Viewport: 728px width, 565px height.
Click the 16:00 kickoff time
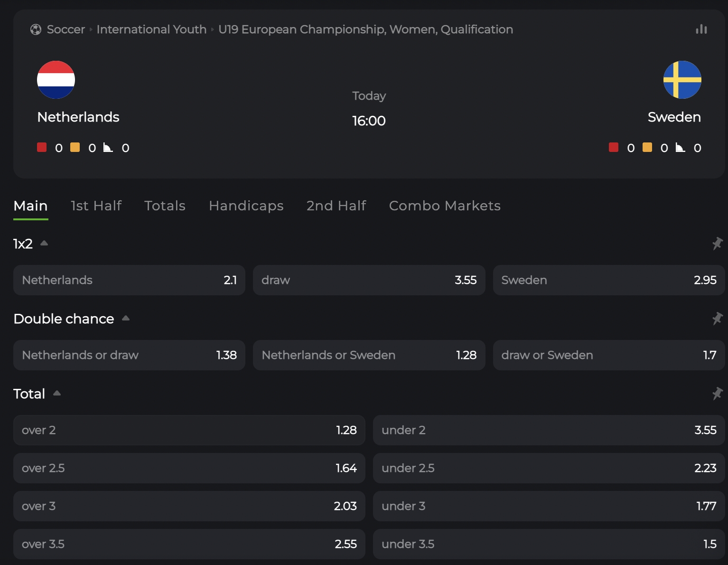[x=369, y=121]
